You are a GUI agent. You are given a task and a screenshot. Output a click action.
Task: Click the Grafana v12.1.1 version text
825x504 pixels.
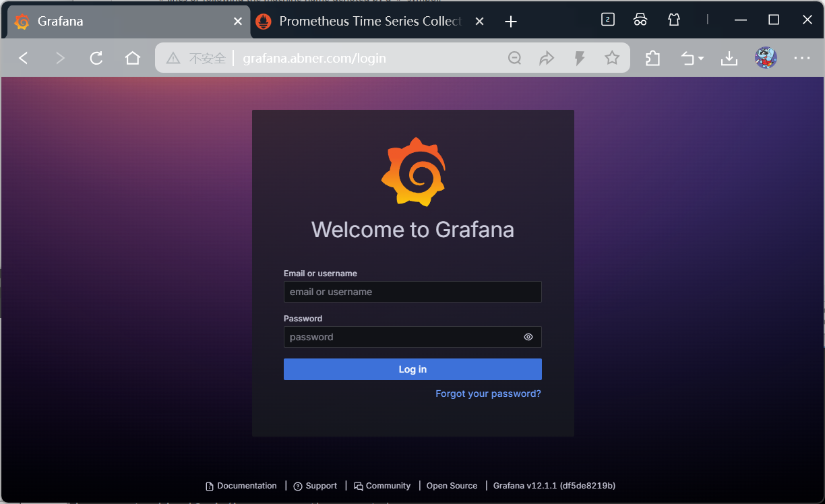tap(554, 486)
